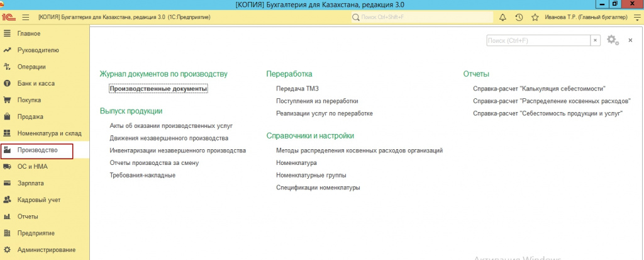Click the Выпуск продукции heading
This screenshot has width=644, height=260.
point(131,111)
